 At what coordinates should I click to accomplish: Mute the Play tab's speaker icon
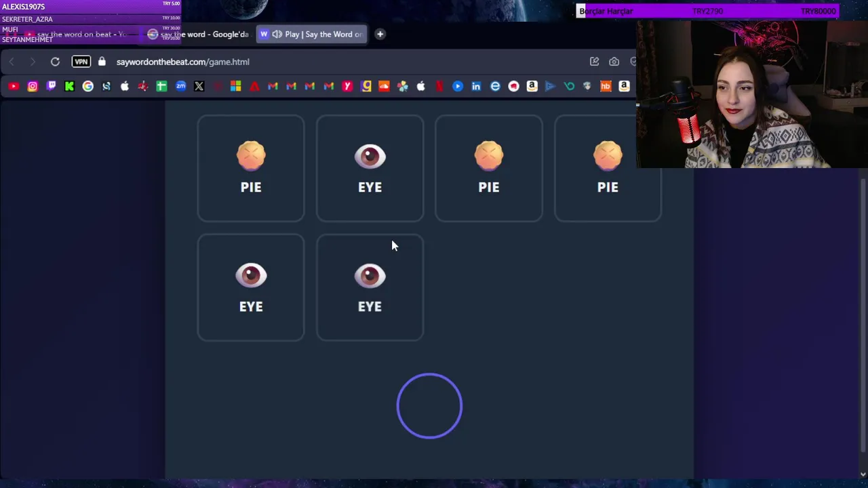[277, 34]
